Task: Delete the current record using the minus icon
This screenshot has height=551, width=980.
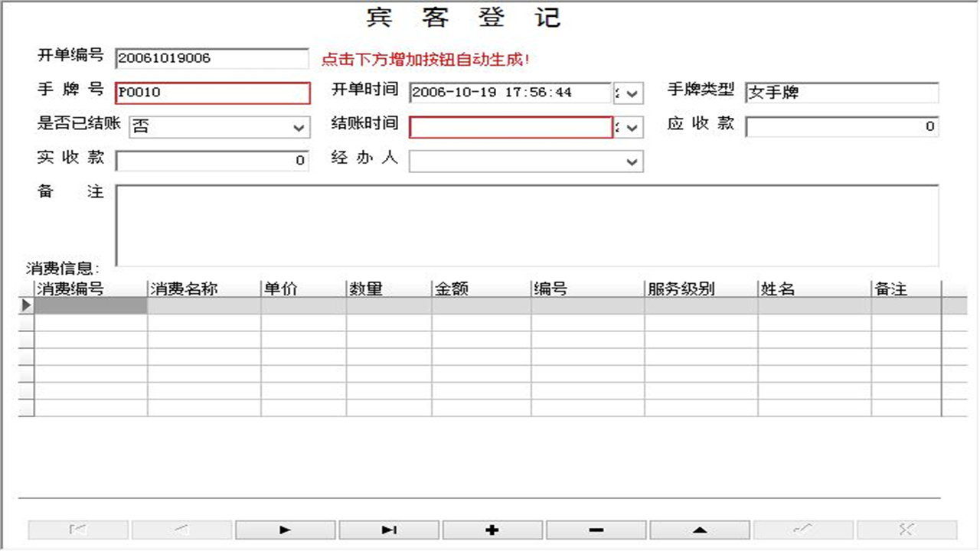Action: point(596,529)
